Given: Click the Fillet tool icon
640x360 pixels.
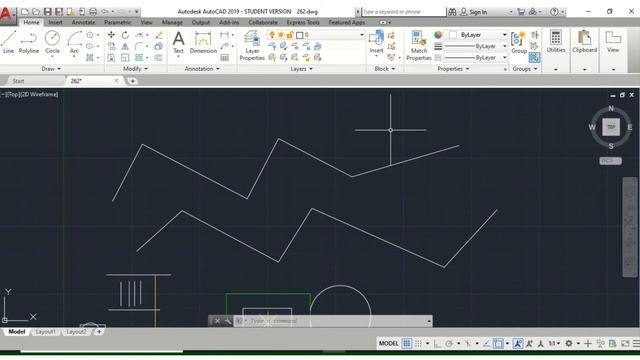Looking at the screenshot, I should point(139,47).
